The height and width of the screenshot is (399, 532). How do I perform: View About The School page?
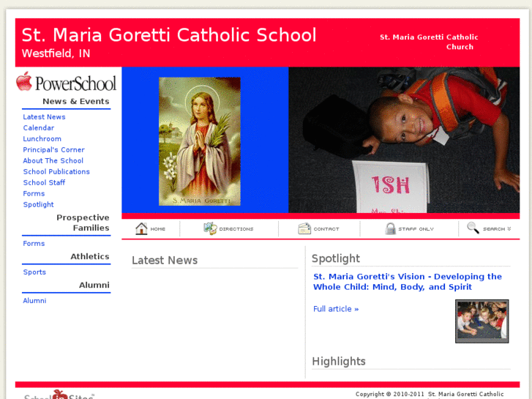point(53,160)
